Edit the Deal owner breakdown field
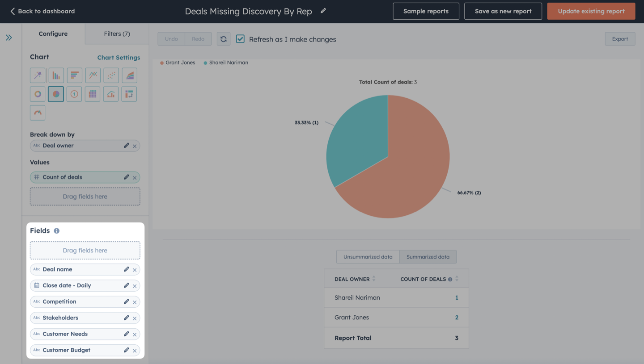 pos(127,146)
